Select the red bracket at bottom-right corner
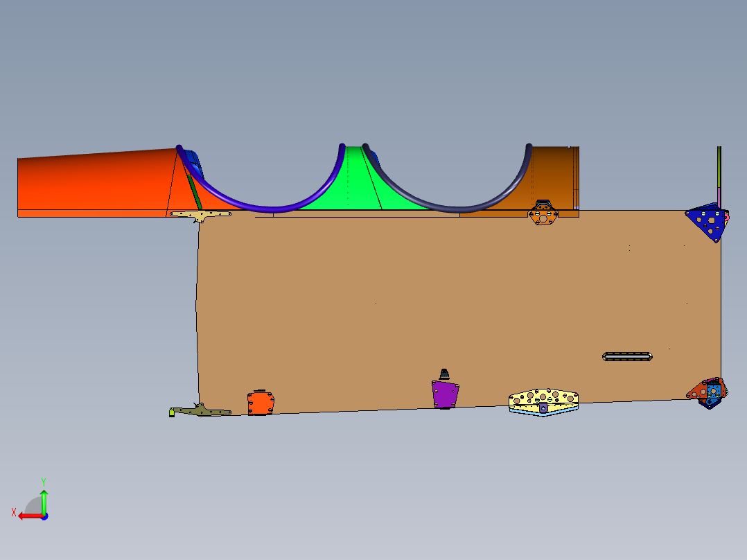The width and height of the screenshot is (747, 560). (x=698, y=391)
